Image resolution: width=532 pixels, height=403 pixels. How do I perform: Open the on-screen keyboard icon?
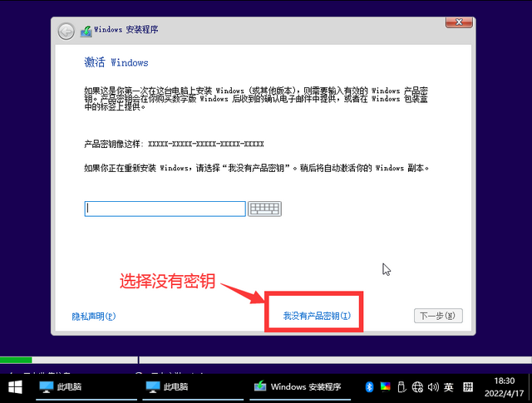(x=264, y=209)
